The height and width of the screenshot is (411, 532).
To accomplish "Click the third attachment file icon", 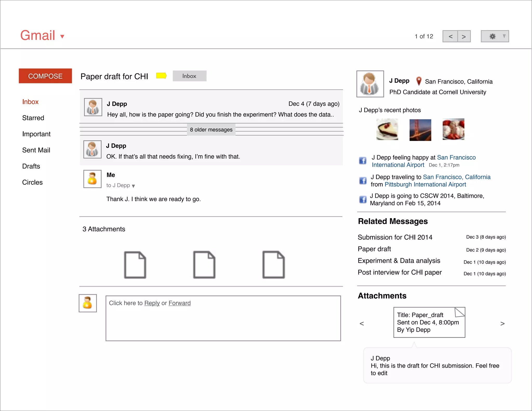I will [x=274, y=265].
